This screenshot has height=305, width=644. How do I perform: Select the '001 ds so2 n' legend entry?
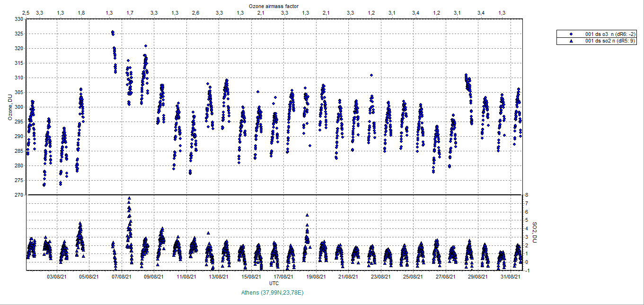tap(610, 41)
